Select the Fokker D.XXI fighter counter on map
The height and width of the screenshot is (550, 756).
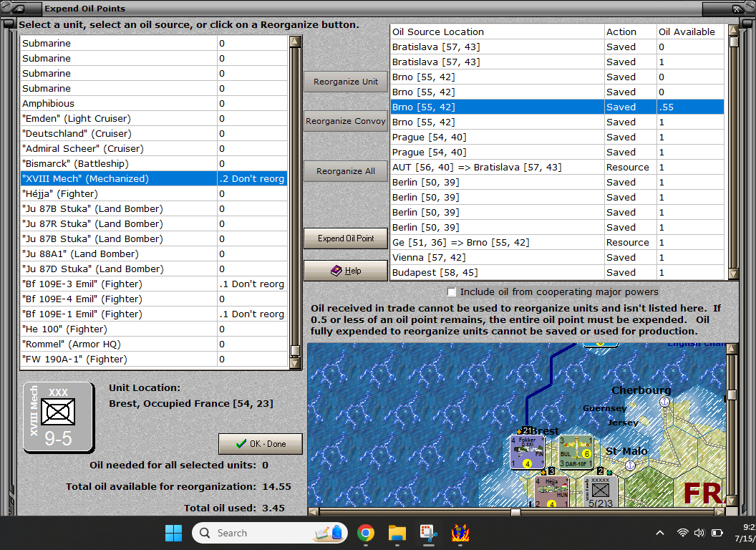528,452
